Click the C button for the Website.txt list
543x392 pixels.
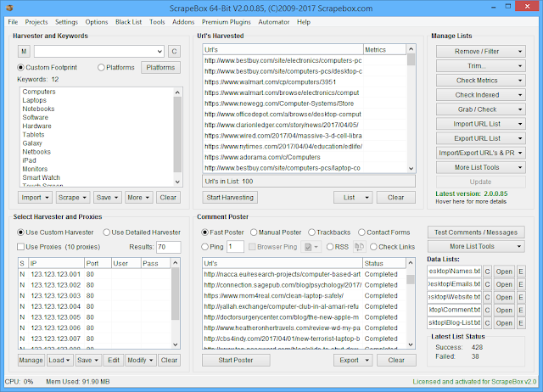[487, 297]
